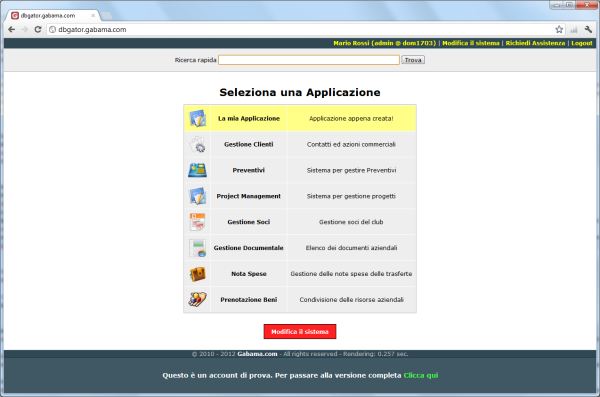Click 'Seleziona una Applicazione' heading
Viewport: 600px width, 397px height.
point(300,92)
